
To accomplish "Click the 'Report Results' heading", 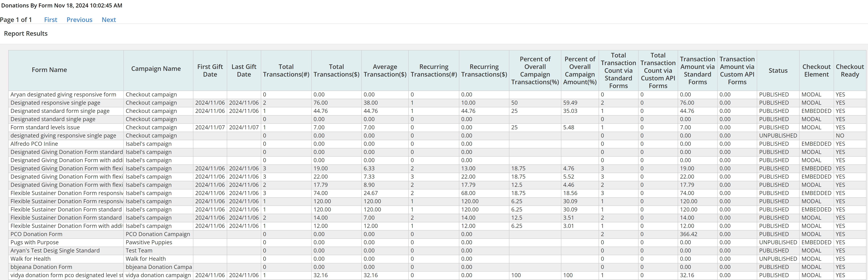I will point(26,33).
